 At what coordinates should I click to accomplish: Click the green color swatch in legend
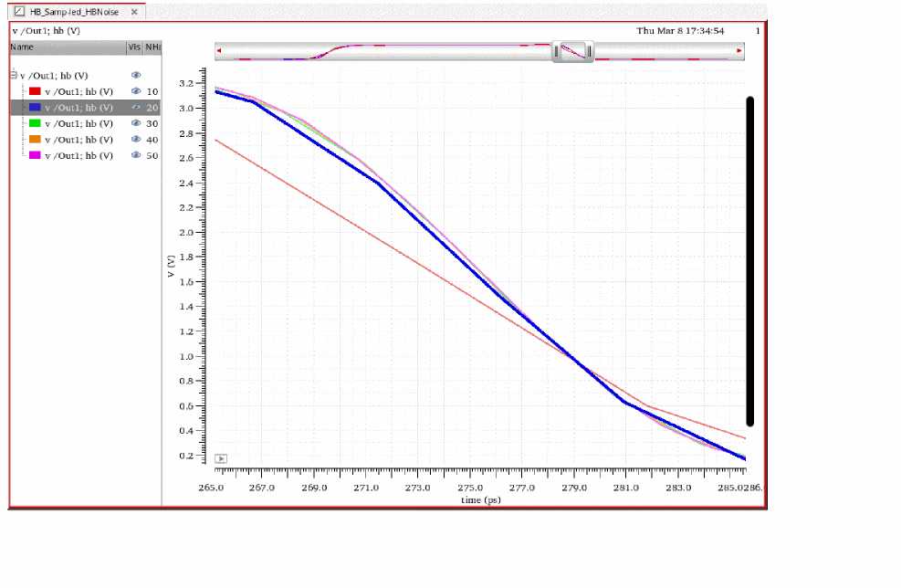pos(35,123)
